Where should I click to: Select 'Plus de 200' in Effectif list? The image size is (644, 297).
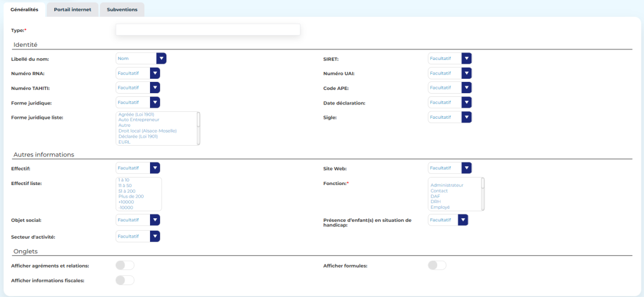(x=131, y=196)
